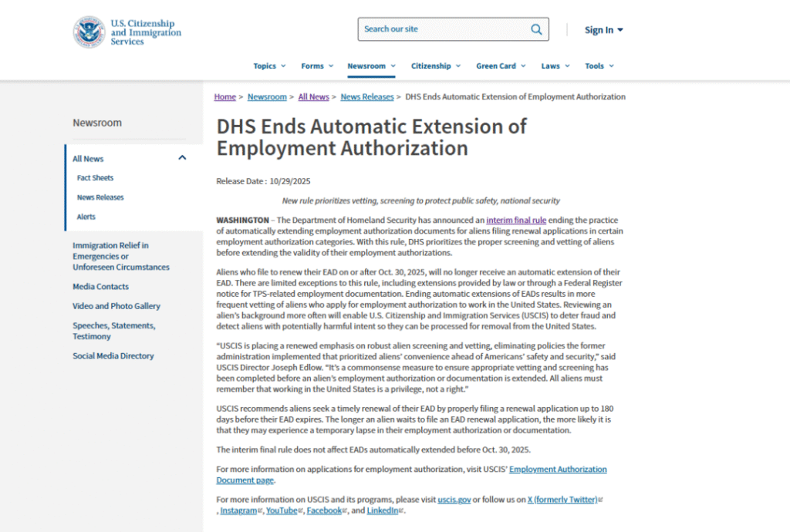The height and width of the screenshot is (532, 790).
Task: Expand the Laws menu
Action: (x=555, y=66)
